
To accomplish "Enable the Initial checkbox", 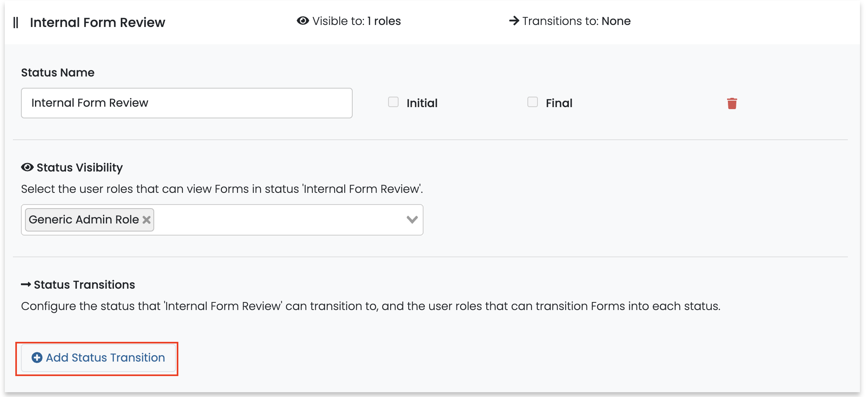I will click(x=393, y=102).
